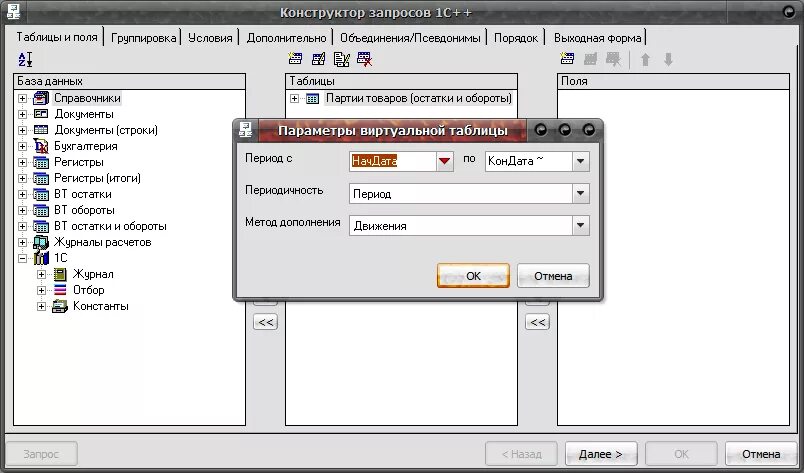Click the Справочники folder icon
804x473 pixels.
tap(41, 98)
